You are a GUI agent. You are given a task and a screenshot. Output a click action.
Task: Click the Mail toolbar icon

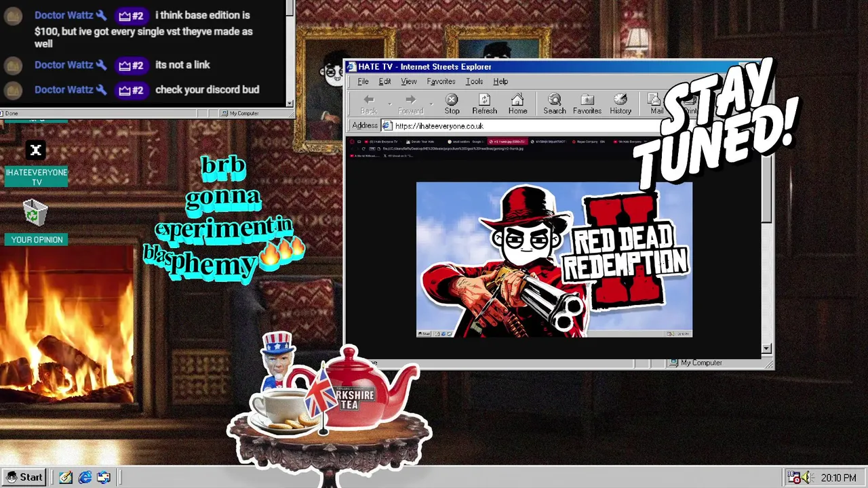pyautogui.click(x=656, y=104)
